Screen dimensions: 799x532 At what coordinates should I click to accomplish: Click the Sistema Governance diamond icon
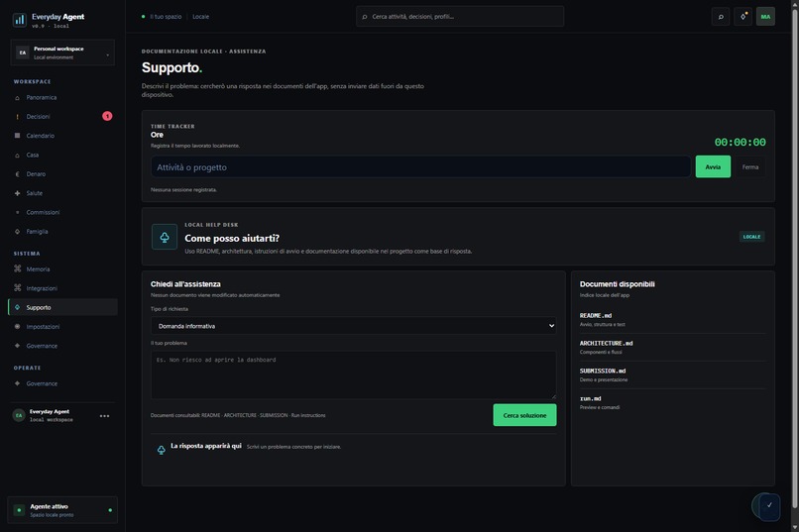17,346
